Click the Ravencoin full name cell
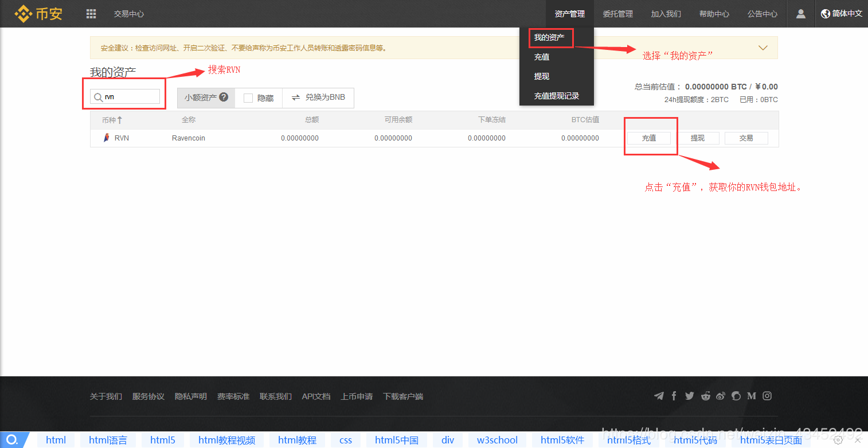 point(189,138)
